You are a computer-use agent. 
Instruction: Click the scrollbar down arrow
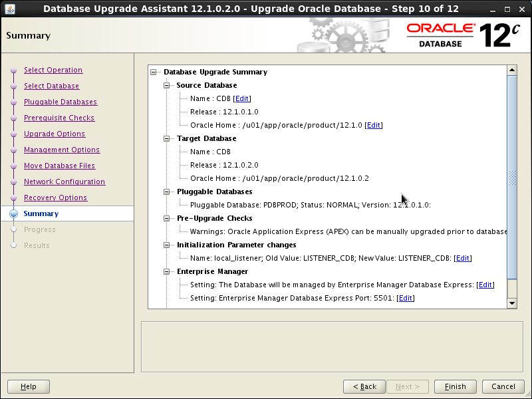(512, 303)
